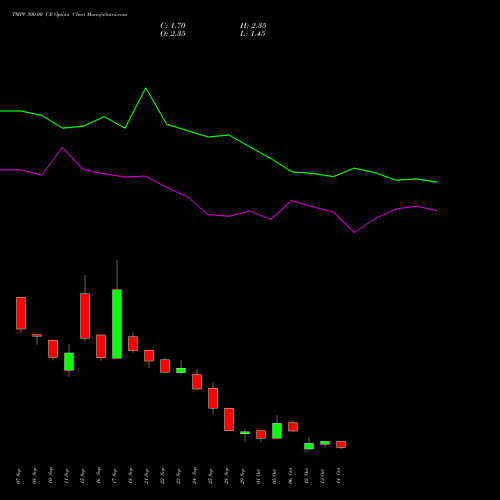This screenshot has width=500, height=500.
Task: Click the '29 Sep' date axis label
Action: [x=243, y=476]
